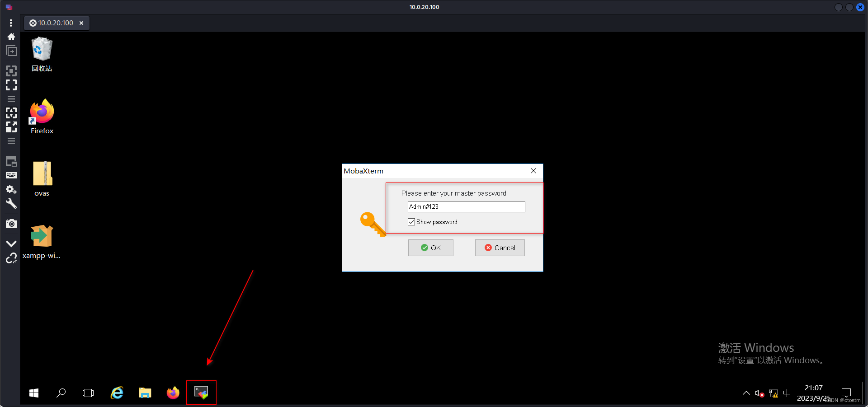This screenshot has height=407, width=868.
Task: Select the Firefox desktop shortcut
Action: click(x=42, y=117)
